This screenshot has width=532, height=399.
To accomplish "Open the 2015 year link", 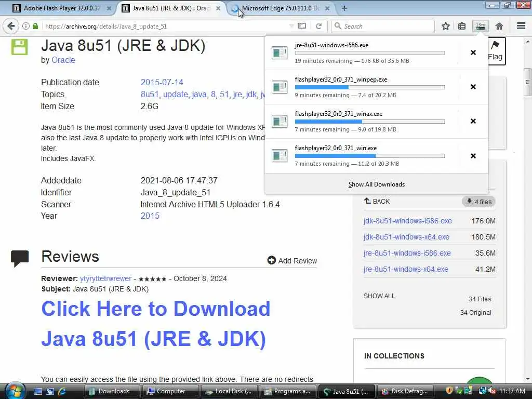I will [150, 216].
